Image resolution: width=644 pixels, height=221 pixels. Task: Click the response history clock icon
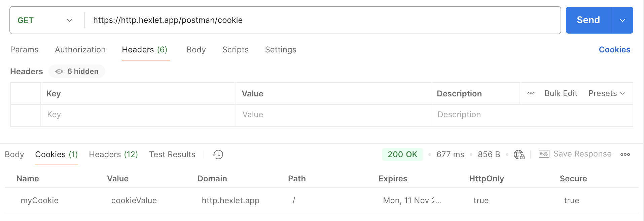tap(218, 154)
